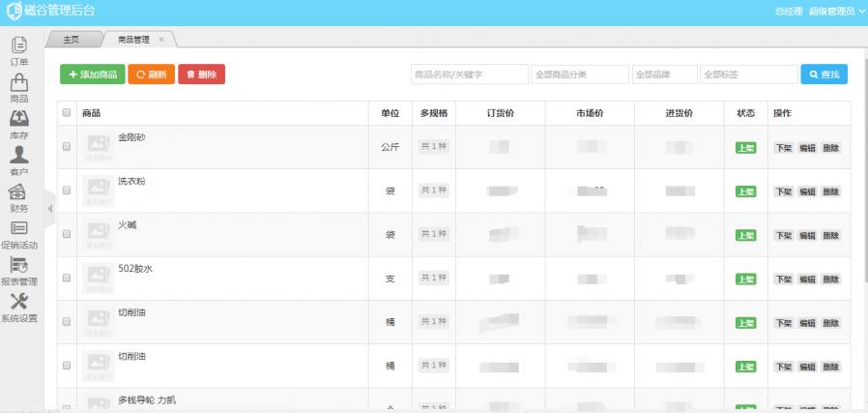Open the 财务 finance sidebar icon
Screen dimensions: 868x413
click(x=18, y=192)
